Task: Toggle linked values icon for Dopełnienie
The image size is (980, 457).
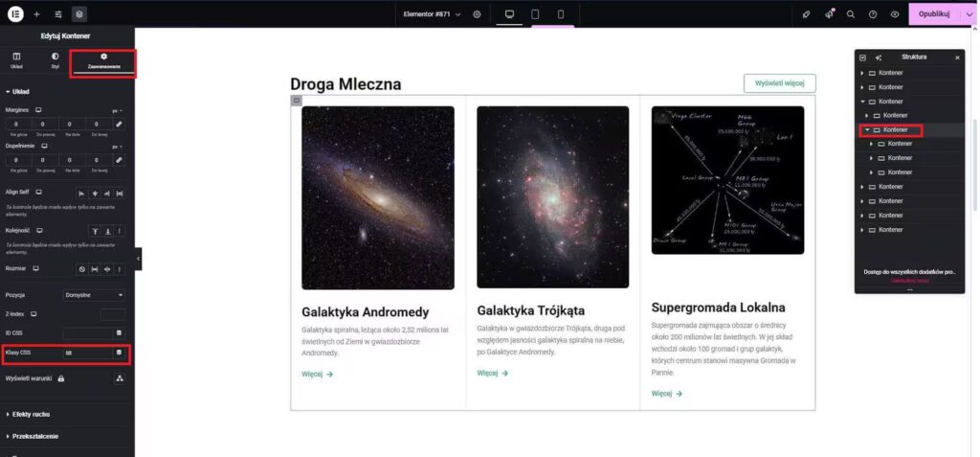Action: [120, 160]
